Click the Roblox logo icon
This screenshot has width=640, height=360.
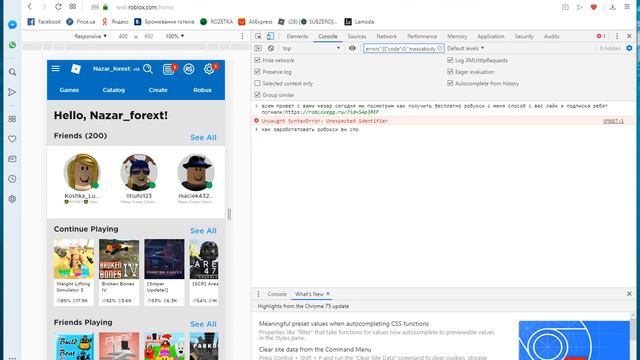(76, 69)
